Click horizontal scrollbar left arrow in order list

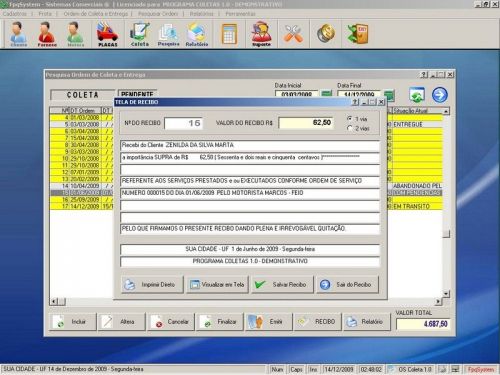[x=53, y=302]
